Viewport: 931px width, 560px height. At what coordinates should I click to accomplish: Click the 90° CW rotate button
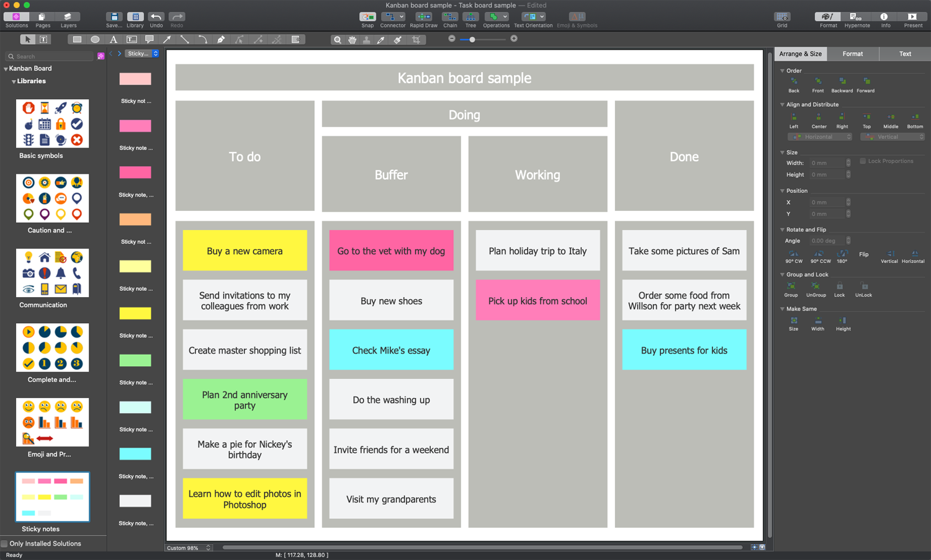794,257
